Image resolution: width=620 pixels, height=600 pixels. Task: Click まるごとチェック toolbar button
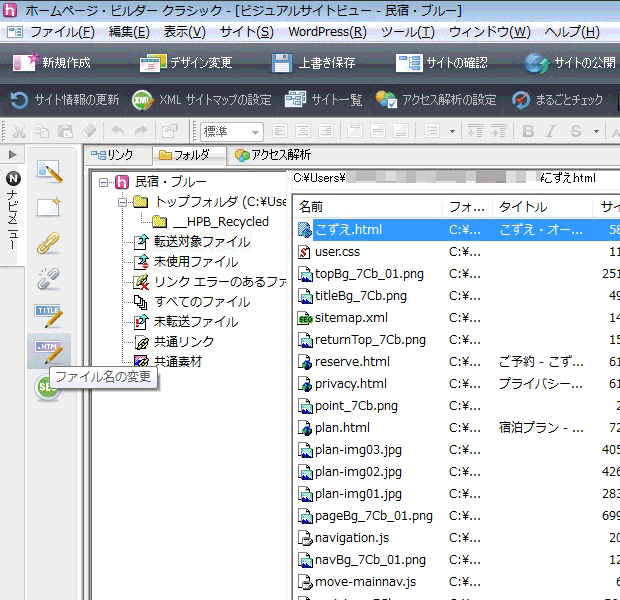[558, 100]
